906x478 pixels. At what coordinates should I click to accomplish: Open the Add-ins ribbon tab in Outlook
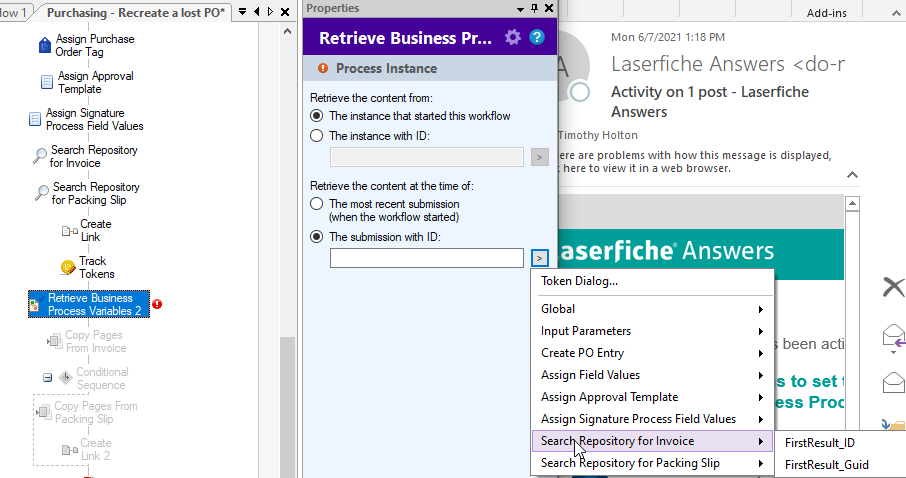pos(826,13)
